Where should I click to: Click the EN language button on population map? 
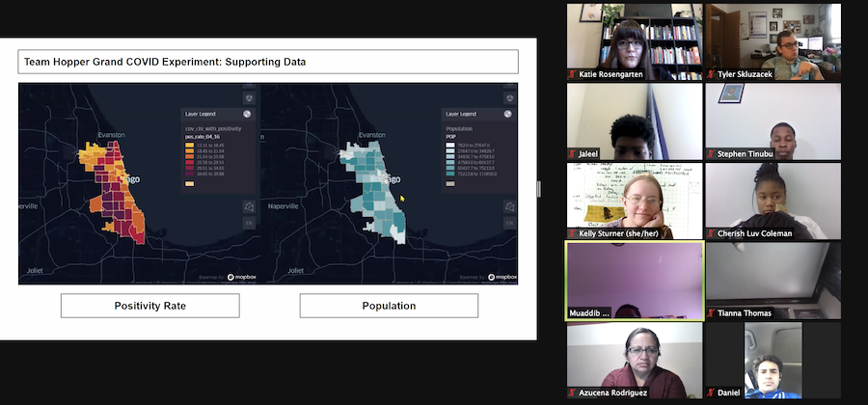510,224
